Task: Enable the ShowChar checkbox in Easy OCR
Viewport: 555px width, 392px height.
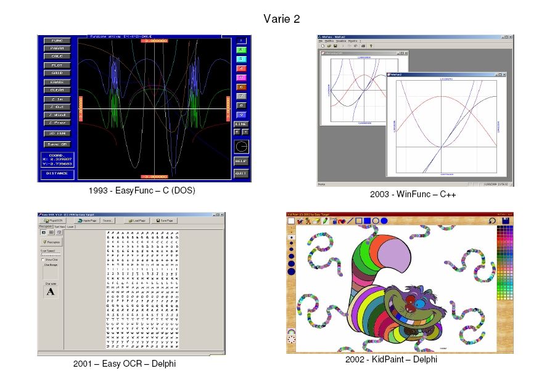Action: point(43,259)
